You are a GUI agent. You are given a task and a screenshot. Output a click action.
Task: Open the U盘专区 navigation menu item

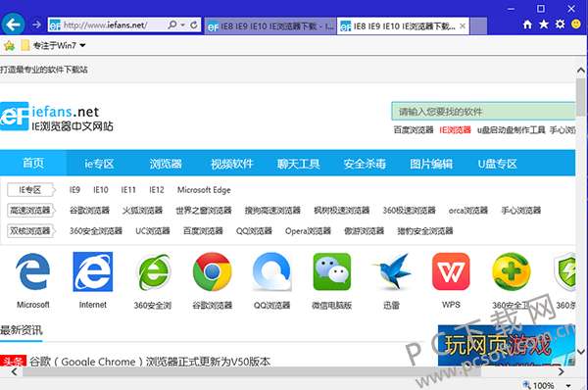(497, 164)
